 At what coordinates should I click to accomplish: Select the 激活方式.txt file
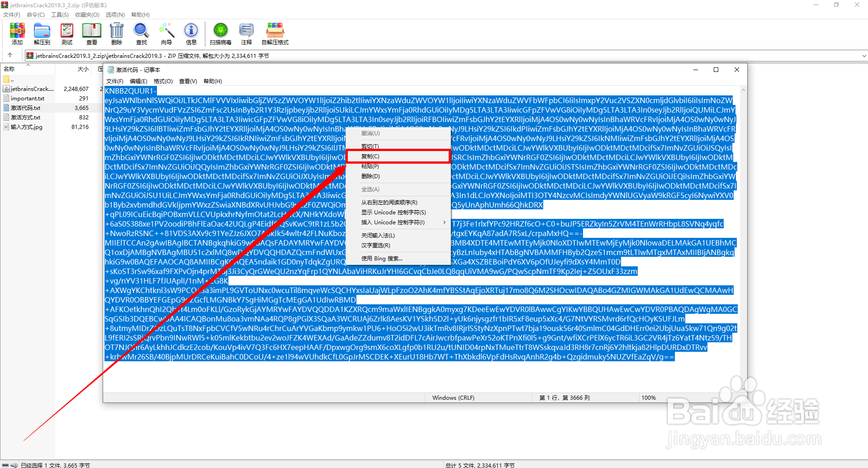(x=24, y=117)
